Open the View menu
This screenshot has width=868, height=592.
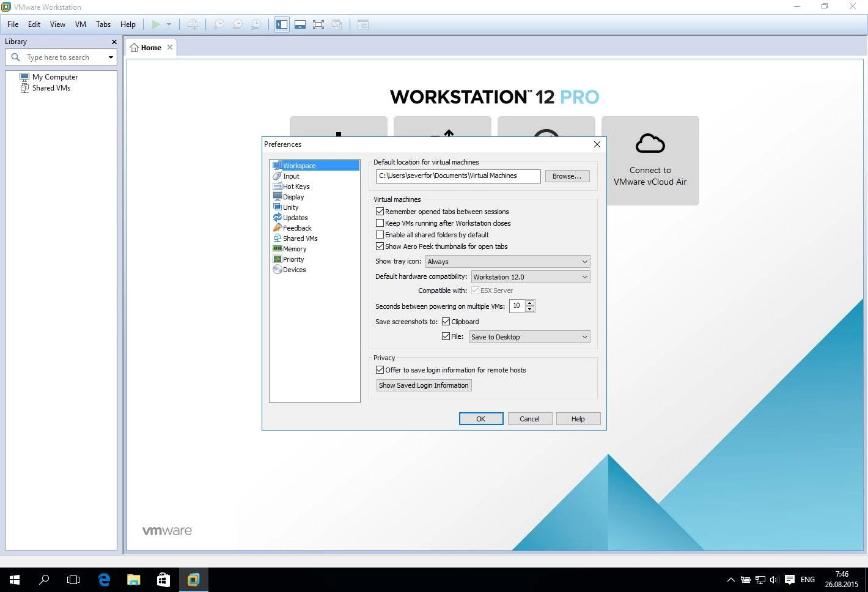click(x=57, y=24)
